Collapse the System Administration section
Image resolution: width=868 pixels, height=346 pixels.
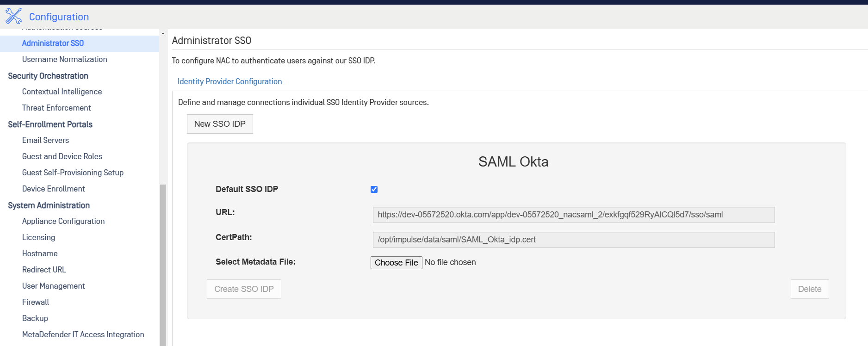[49, 205]
